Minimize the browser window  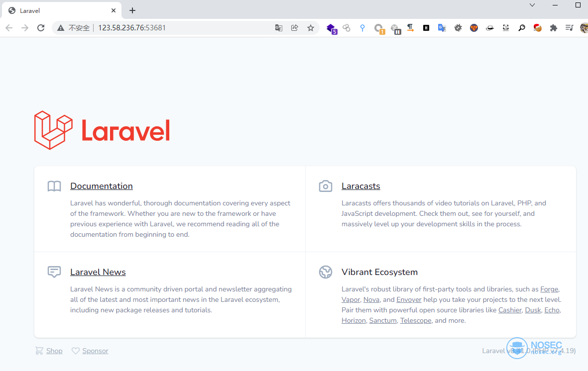pyautogui.click(x=555, y=5)
